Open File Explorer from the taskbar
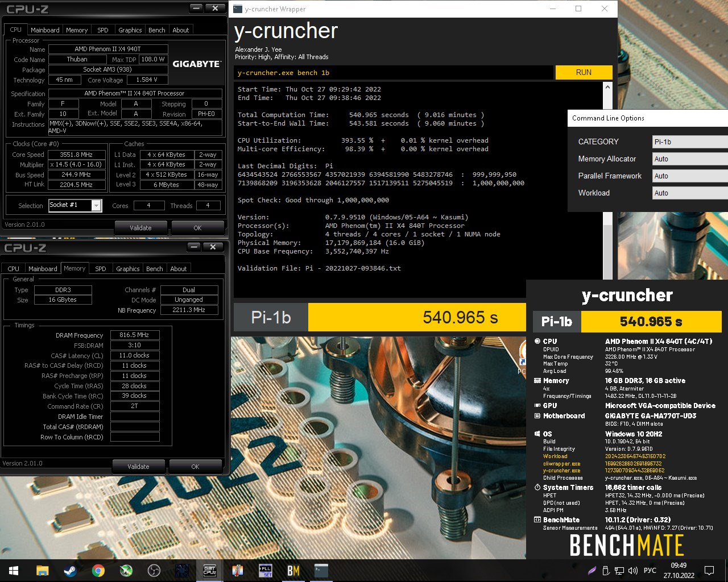Image resolution: width=728 pixels, height=582 pixels. tap(42, 571)
